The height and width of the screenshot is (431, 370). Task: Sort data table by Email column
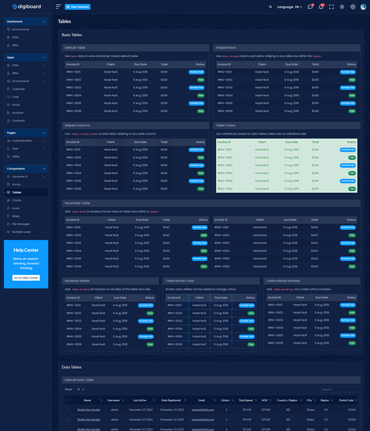tap(203, 400)
